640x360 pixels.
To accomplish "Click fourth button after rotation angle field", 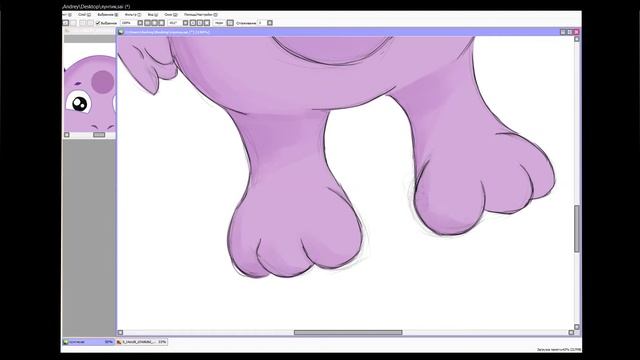I will click(x=207, y=23).
